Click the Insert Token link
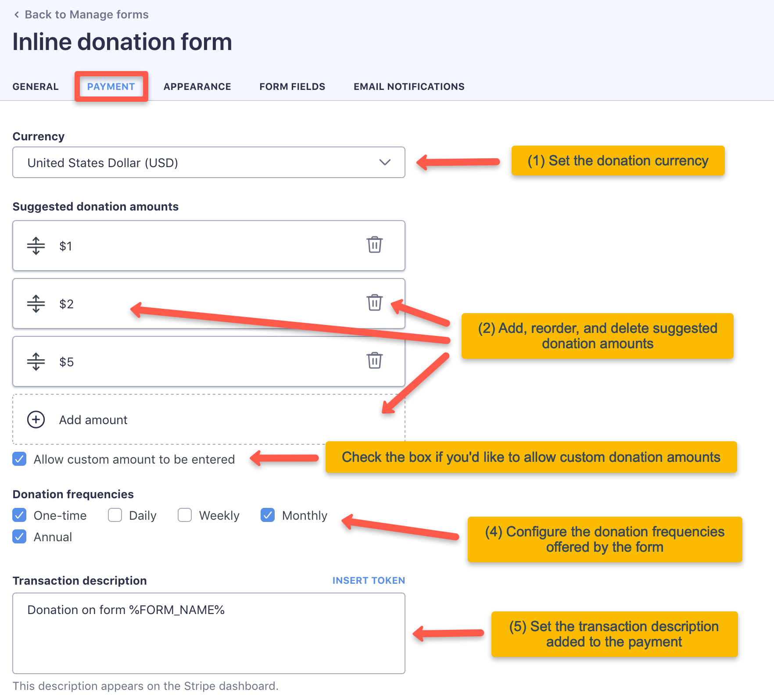774x700 pixels. (x=369, y=580)
